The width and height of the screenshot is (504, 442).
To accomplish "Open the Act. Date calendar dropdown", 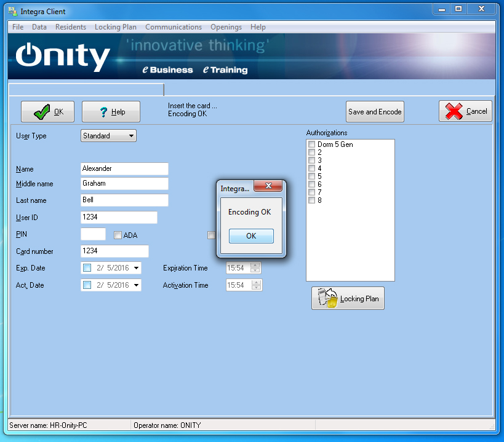I will (136, 285).
